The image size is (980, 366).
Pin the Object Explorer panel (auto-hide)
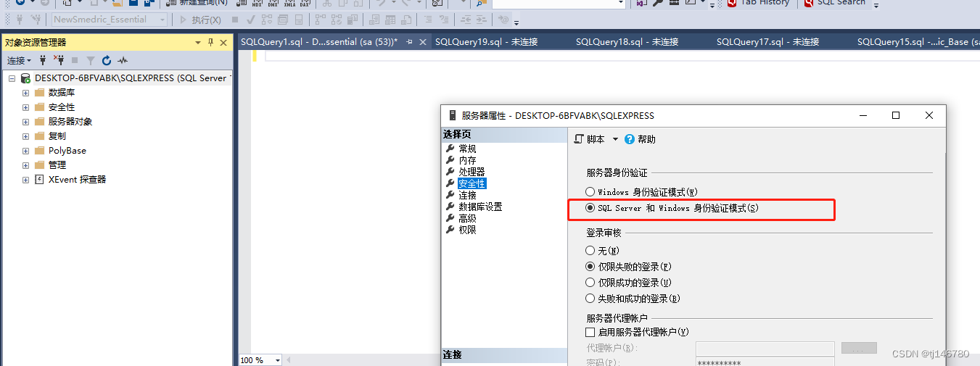[x=211, y=43]
